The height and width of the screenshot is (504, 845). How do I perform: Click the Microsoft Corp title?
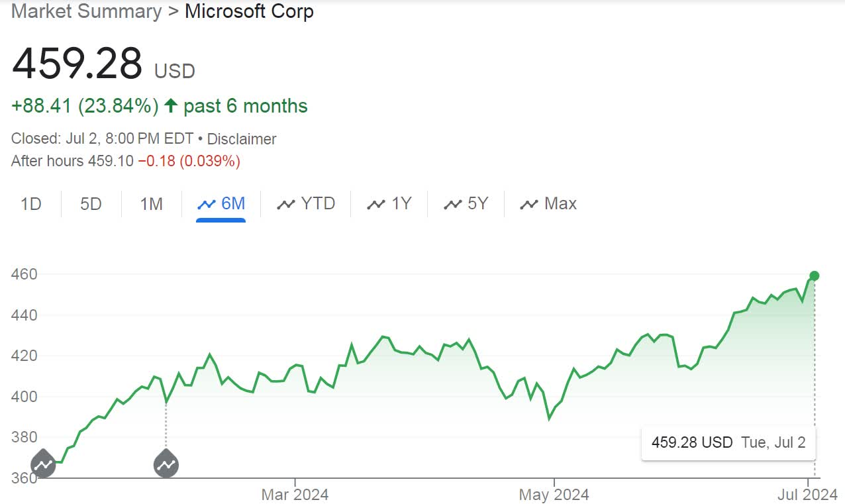(249, 11)
